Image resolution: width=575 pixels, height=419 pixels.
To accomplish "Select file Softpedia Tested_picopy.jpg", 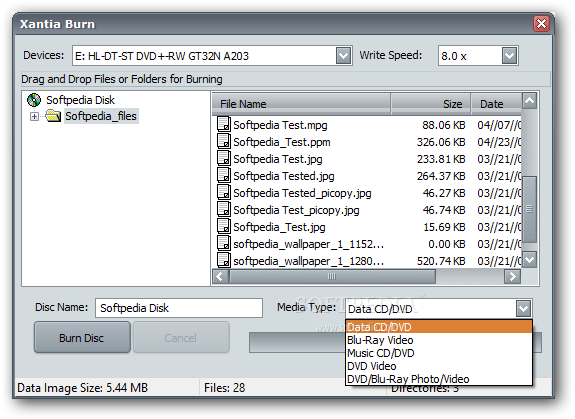I will [x=302, y=193].
